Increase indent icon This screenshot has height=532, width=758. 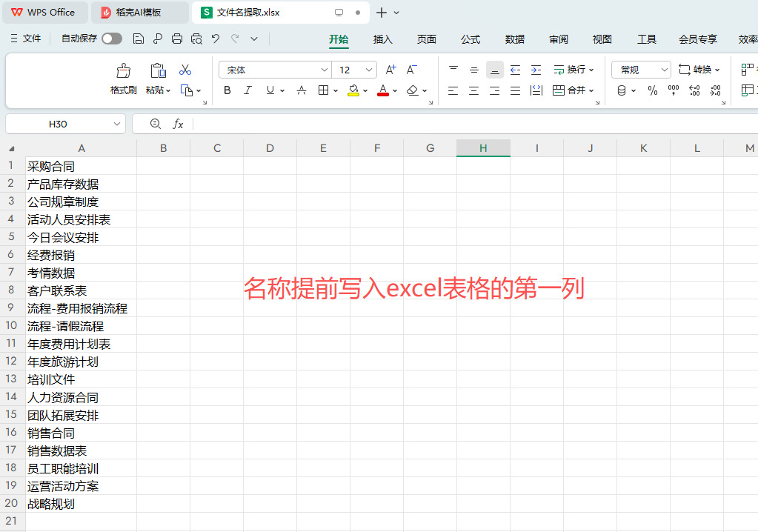pos(536,70)
